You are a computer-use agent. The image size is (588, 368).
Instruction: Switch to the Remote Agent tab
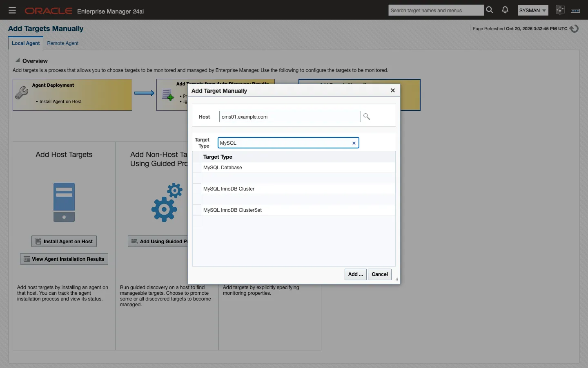click(63, 43)
